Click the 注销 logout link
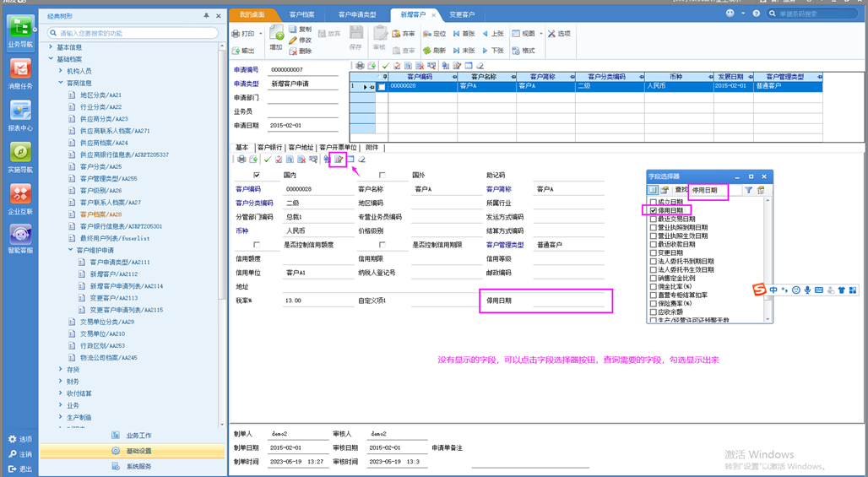The image size is (868, 477). tap(20, 454)
